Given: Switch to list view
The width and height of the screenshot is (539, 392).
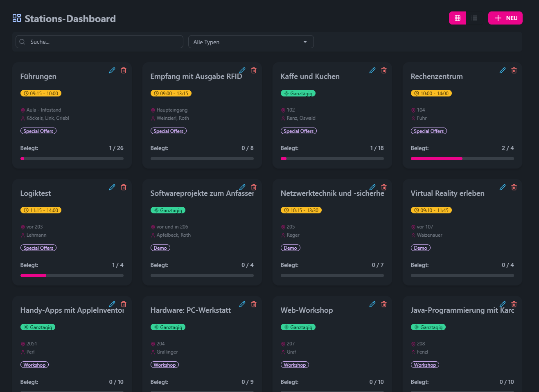Looking at the screenshot, I should coord(474,18).
